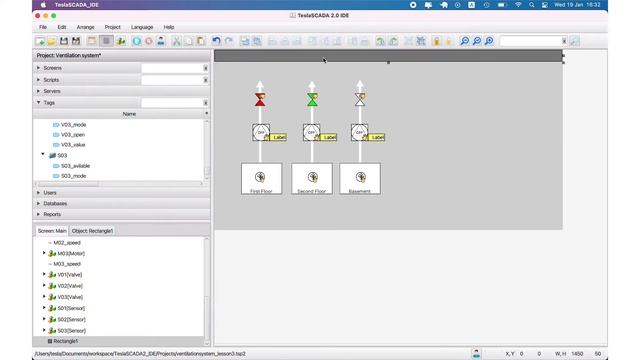Expand the V01[Valve] object node

point(44,274)
